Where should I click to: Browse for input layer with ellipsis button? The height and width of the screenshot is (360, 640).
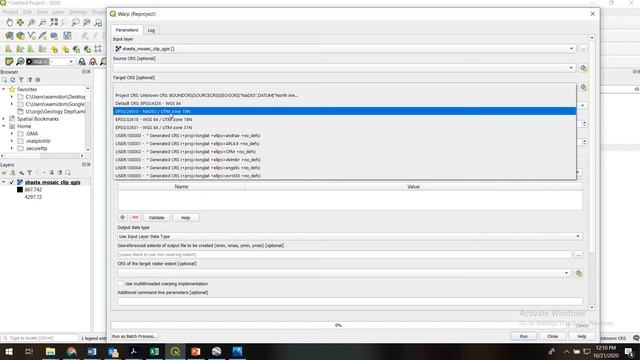pos(582,49)
